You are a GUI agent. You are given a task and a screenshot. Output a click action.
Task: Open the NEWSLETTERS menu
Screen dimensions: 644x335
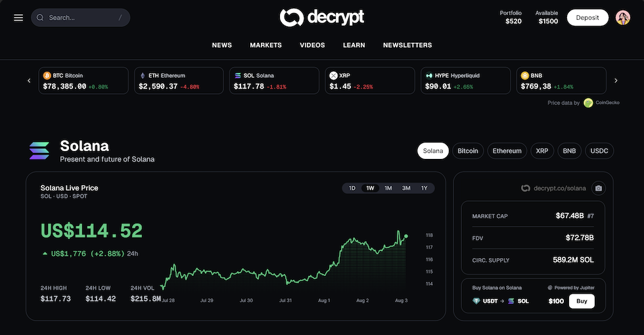tap(407, 45)
